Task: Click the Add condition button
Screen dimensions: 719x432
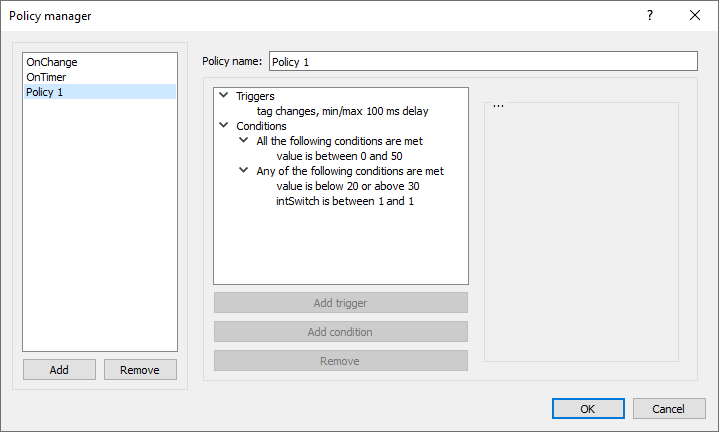Action: pyautogui.click(x=340, y=332)
